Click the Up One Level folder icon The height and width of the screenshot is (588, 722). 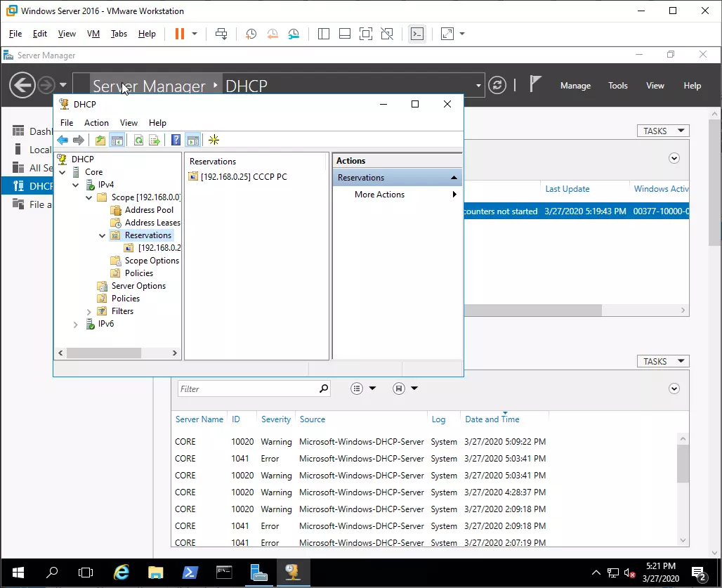(x=100, y=141)
